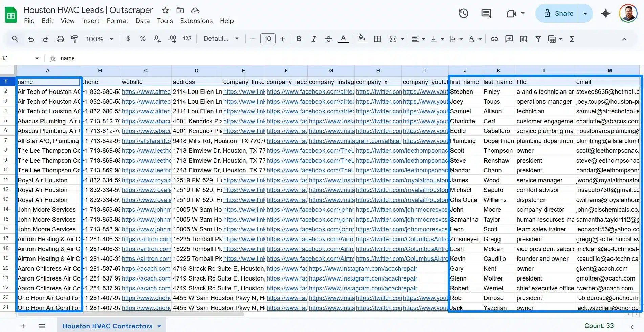644x332 pixels.
Task: Toggle italic formatting
Action: click(314, 39)
